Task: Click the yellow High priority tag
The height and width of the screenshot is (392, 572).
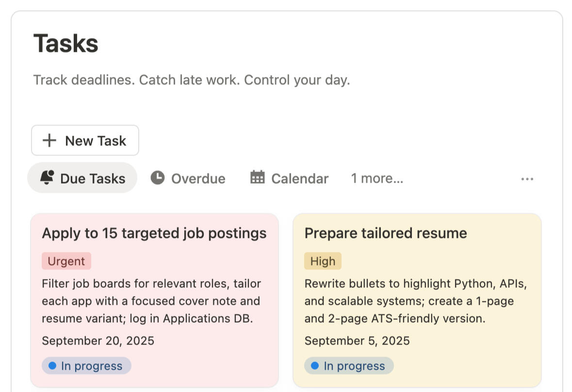Action: [323, 261]
